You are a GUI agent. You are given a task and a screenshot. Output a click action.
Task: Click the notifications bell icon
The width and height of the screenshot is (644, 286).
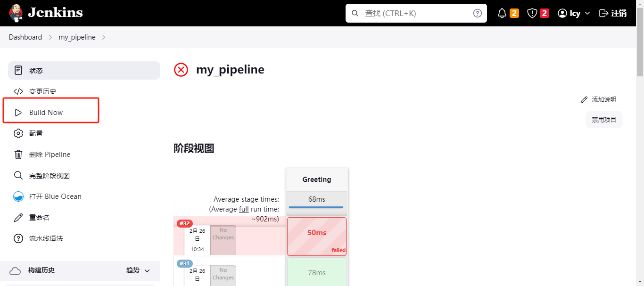tap(502, 13)
